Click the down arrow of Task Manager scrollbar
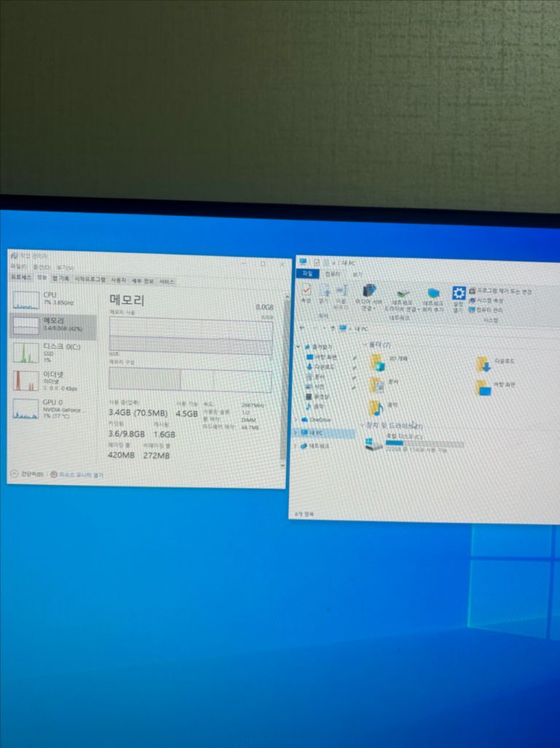The image size is (560, 748). point(283,465)
